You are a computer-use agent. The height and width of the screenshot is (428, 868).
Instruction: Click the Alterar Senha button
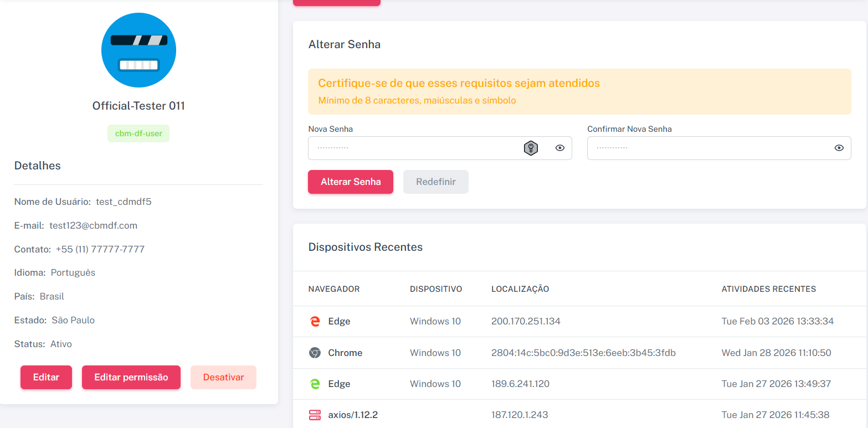(351, 182)
